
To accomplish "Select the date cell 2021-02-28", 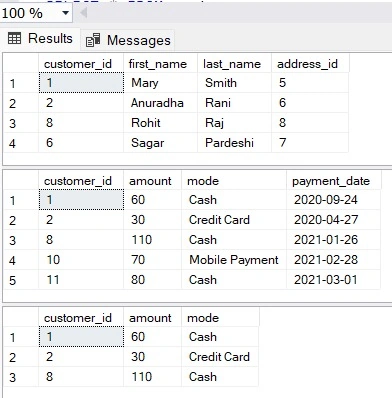I will tap(333, 260).
